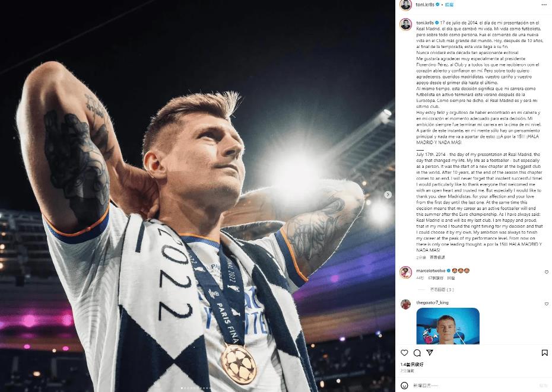Image resolution: width=552 pixels, height=392 pixels.
Task: Reply to marcelotwelve's comment
Action: point(451,278)
